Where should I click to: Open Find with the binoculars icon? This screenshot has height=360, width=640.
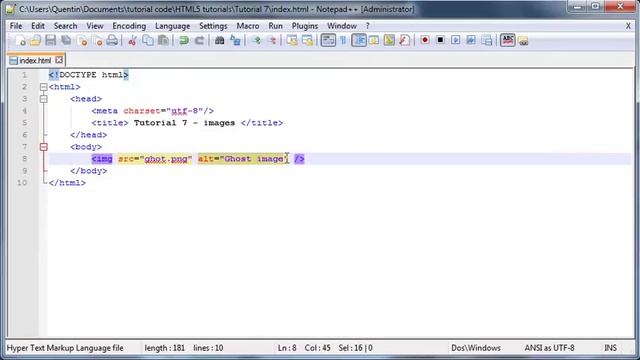coord(220,40)
